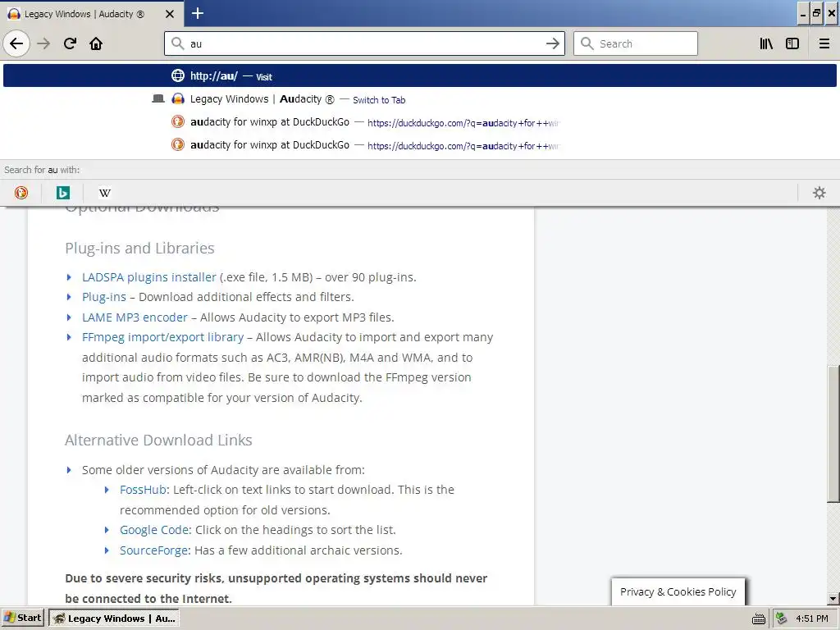
Task: Click the Alternative Download Links heading
Action: pyautogui.click(x=158, y=440)
